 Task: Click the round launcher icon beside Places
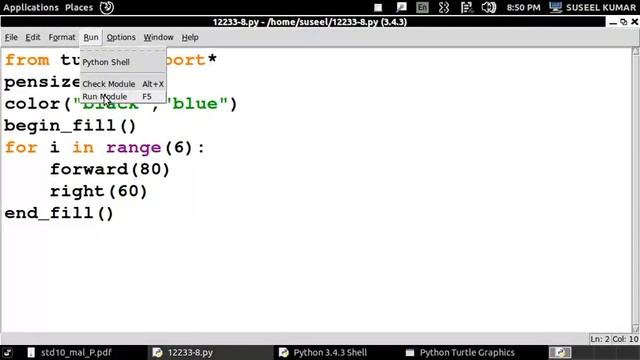click(107, 7)
